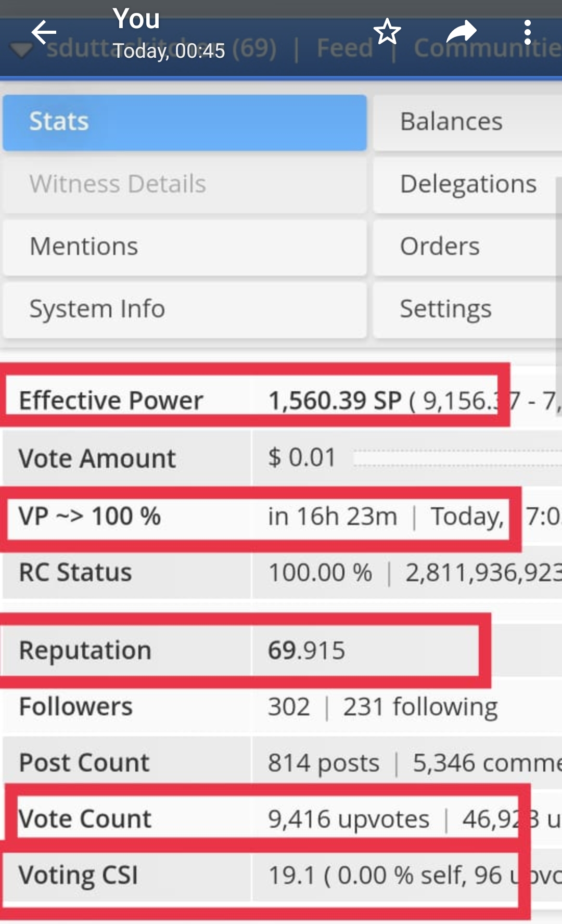Click the 231 following text
Screen dimensions: 562x924
(x=420, y=707)
